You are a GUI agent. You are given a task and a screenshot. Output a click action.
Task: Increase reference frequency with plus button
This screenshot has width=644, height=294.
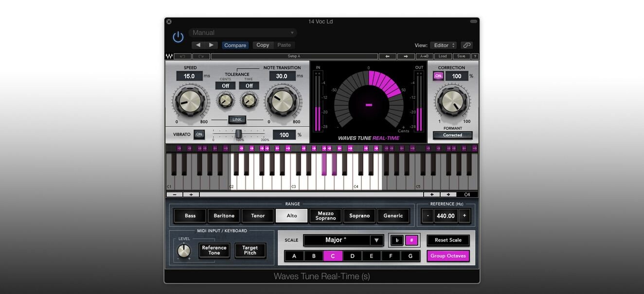465,216
